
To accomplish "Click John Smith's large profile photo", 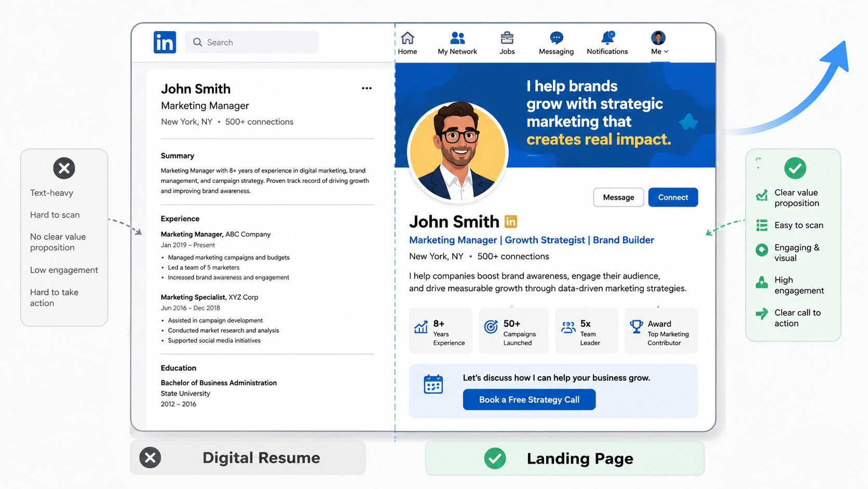I will [x=457, y=152].
